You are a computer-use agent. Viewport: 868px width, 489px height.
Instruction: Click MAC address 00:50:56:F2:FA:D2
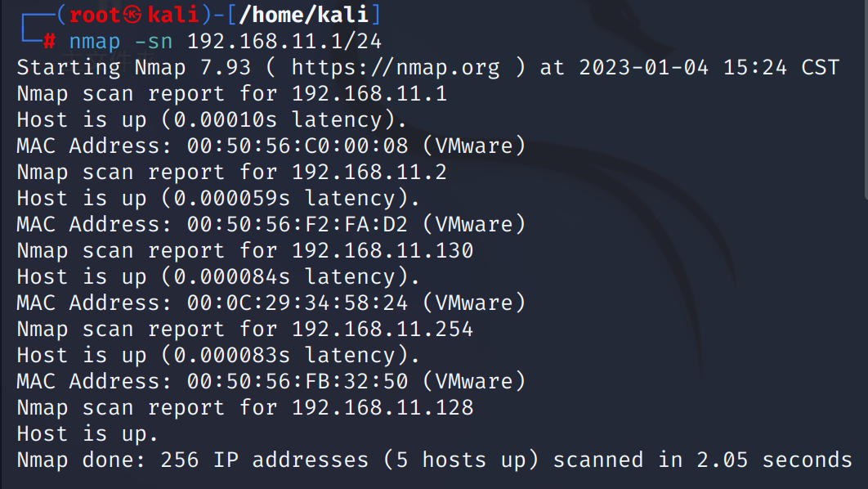[x=298, y=224]
